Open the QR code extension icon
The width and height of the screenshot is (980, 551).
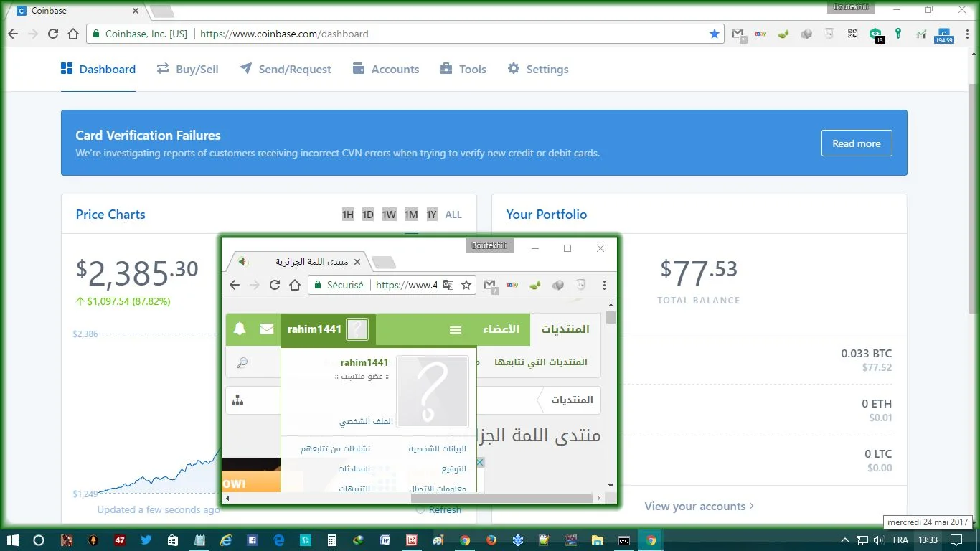(852, 34)
